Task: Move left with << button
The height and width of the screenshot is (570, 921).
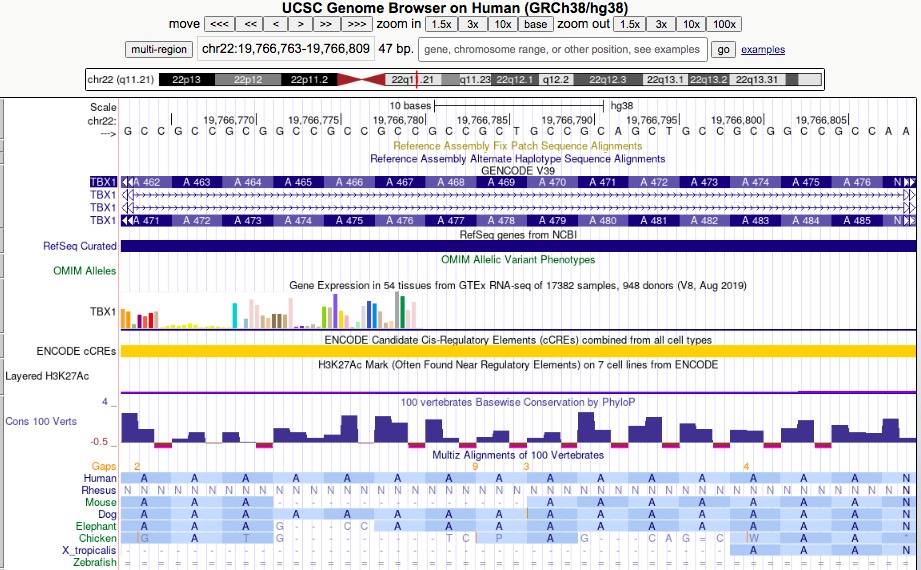Action: tap(250, 24)
